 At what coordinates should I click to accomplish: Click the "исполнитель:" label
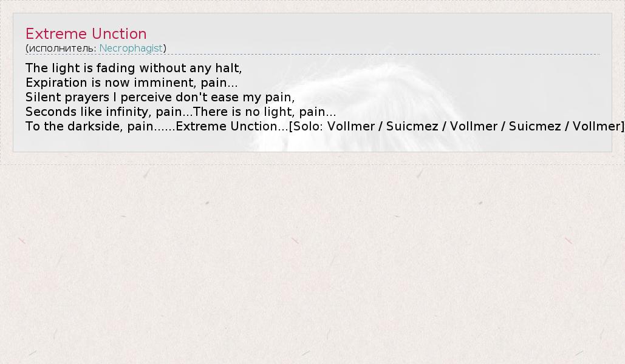click(x=63, y=48)
